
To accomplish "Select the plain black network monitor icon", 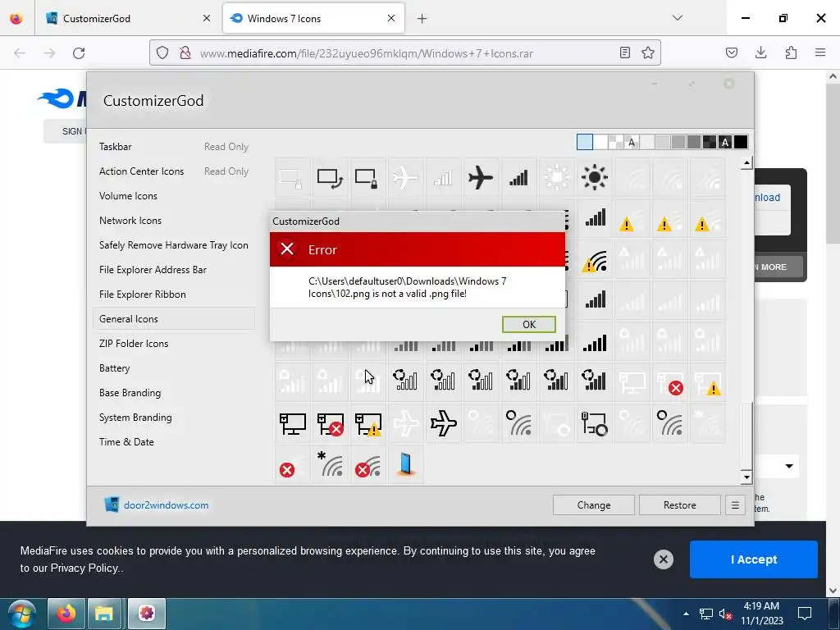I will coord(293,424).
